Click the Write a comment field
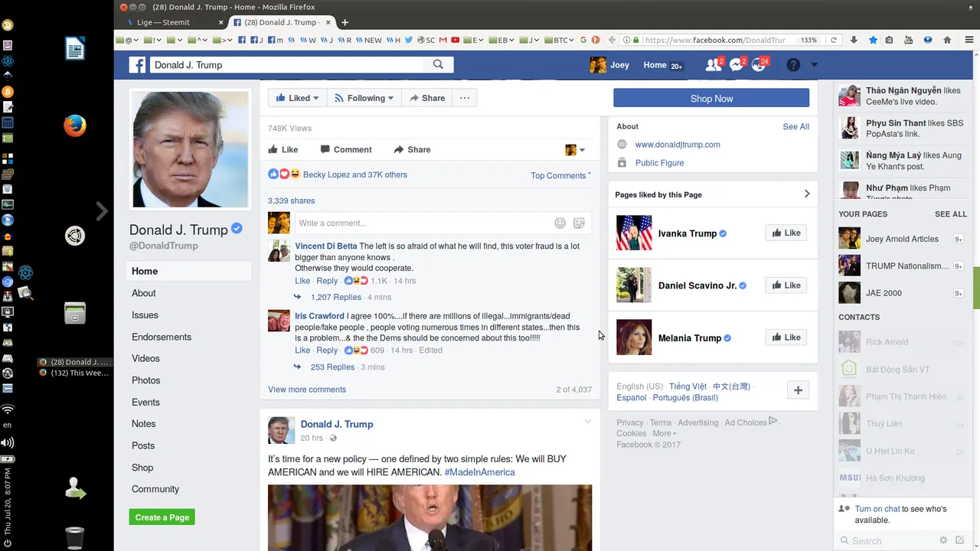This screenshot has width=980, height=551. coord(443,223)
